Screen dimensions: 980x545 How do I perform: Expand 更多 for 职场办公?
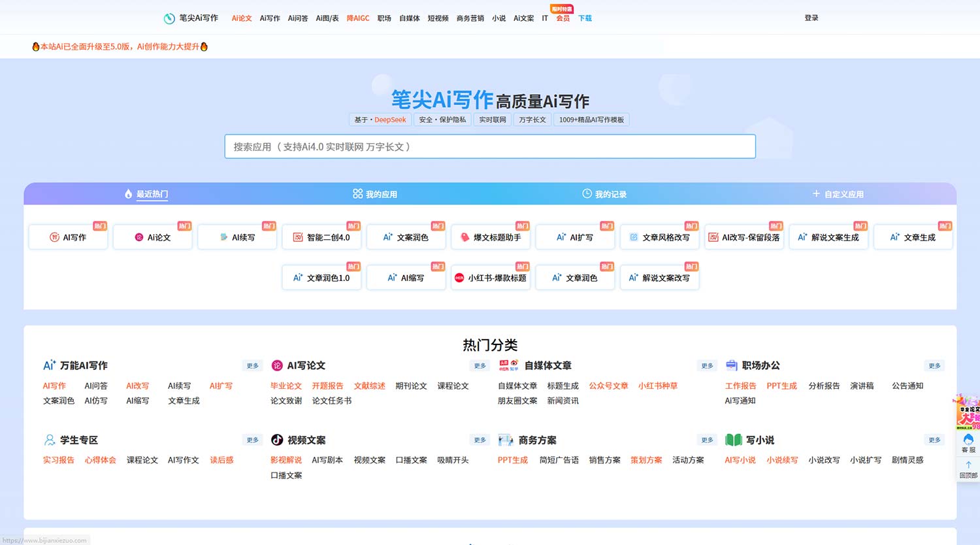(x=935, y=366)
